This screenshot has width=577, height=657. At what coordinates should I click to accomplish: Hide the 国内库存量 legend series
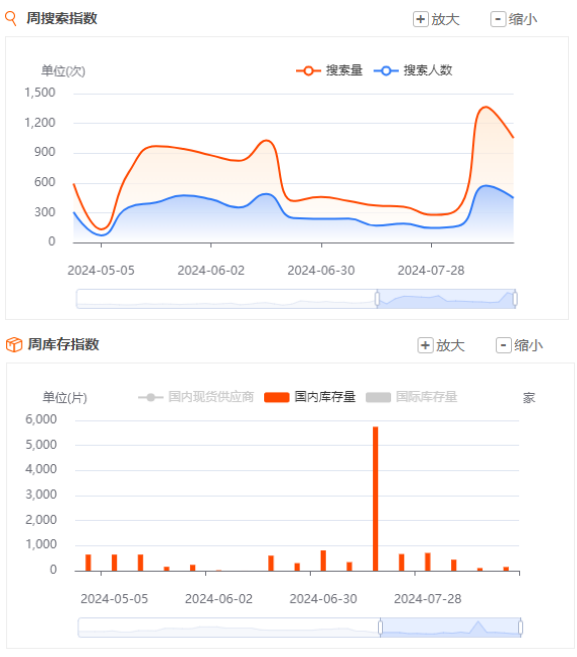pyautogui.click(x=310, y=397)
